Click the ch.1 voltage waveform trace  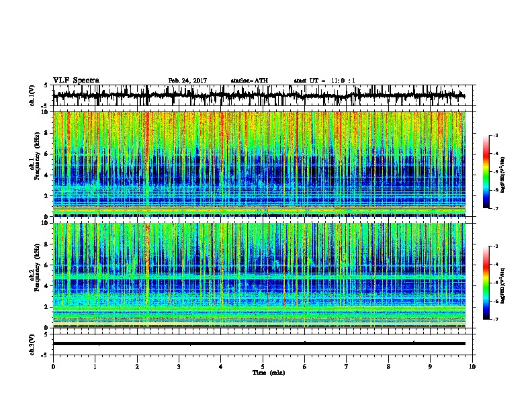tap(259, 95)
